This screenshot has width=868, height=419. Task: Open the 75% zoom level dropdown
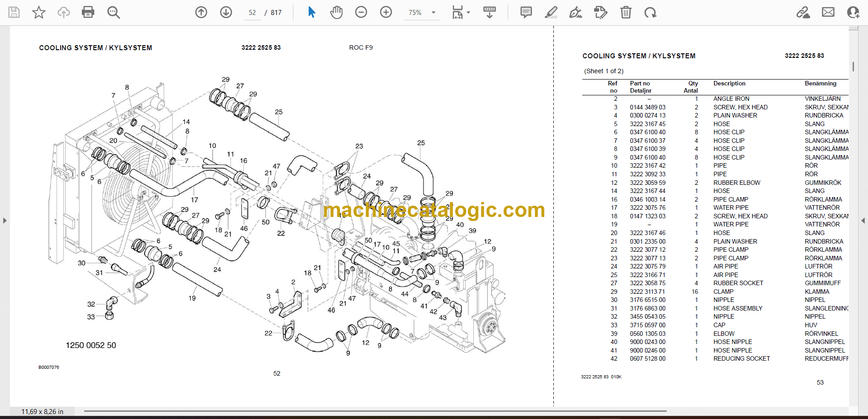(x=421, y=13)
